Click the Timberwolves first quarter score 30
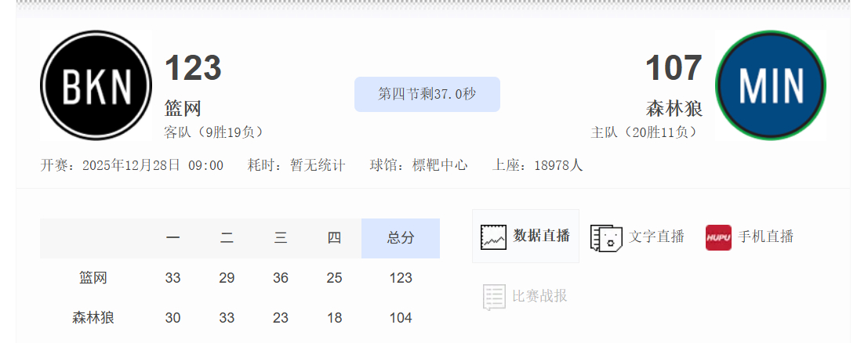Viewport: 868px width, 343px height. click(x=173, y=319)
